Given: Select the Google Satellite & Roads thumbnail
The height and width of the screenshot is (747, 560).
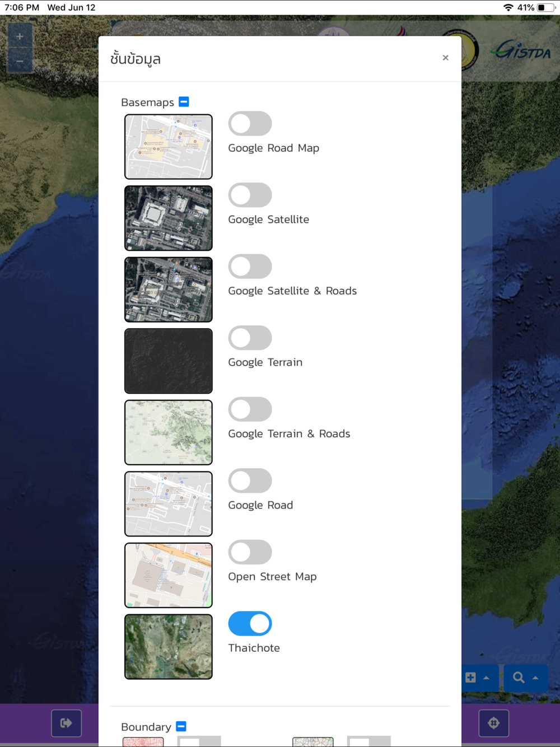Looking at the screenshot, I should click(169, 290).
